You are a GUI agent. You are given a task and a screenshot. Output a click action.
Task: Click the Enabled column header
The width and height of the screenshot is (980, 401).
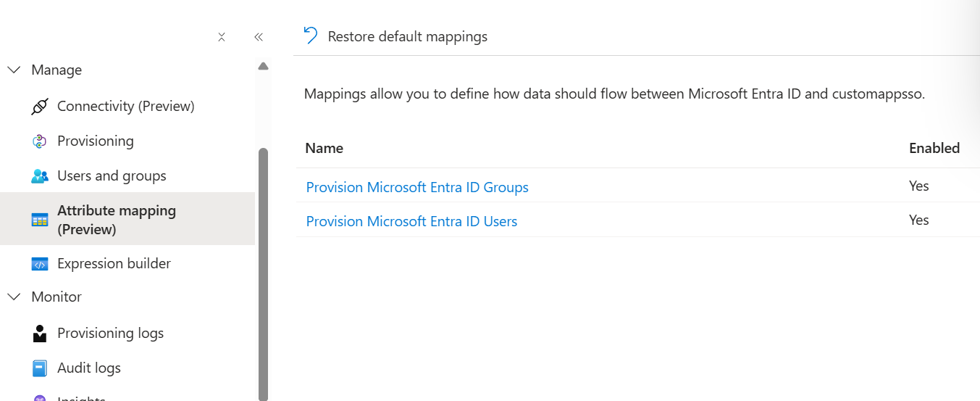pos(934,148)
